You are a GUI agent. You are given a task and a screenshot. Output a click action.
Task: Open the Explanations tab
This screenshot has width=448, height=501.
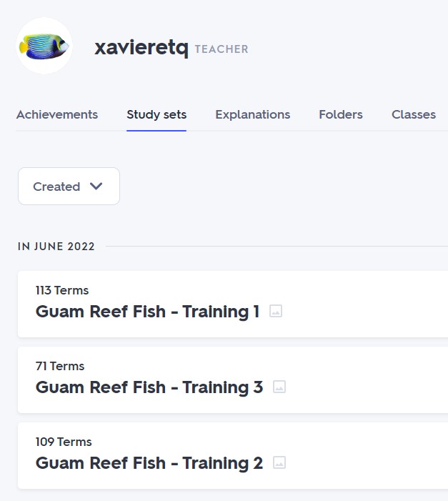pyautogui.click(x=253, y=114)
